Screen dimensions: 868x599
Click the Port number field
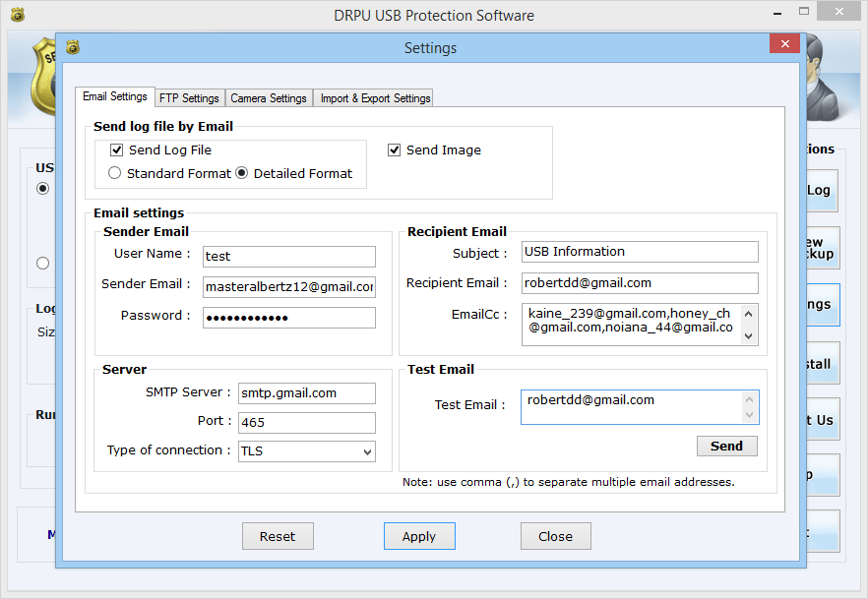point(307,423)
